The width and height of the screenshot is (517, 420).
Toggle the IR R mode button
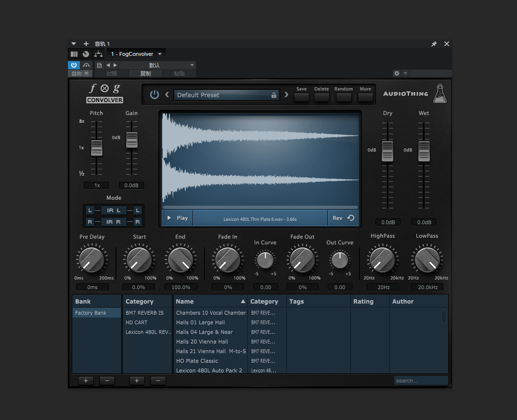114,222
